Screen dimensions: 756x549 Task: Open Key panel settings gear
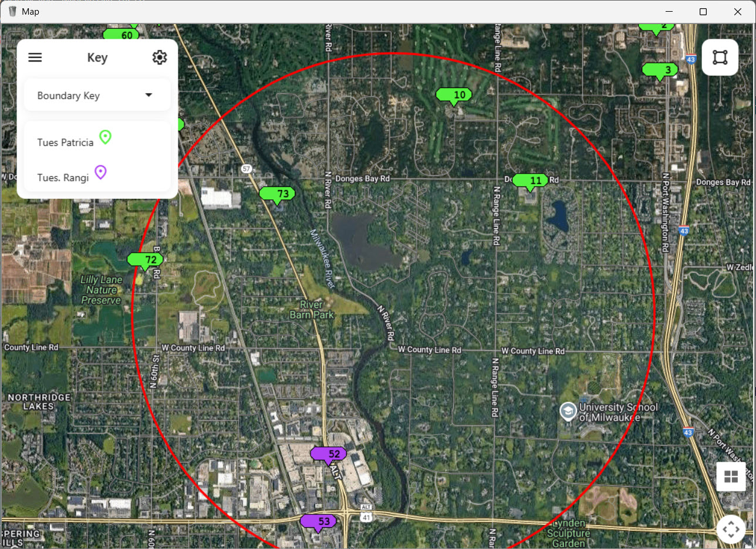pos(160,57)
